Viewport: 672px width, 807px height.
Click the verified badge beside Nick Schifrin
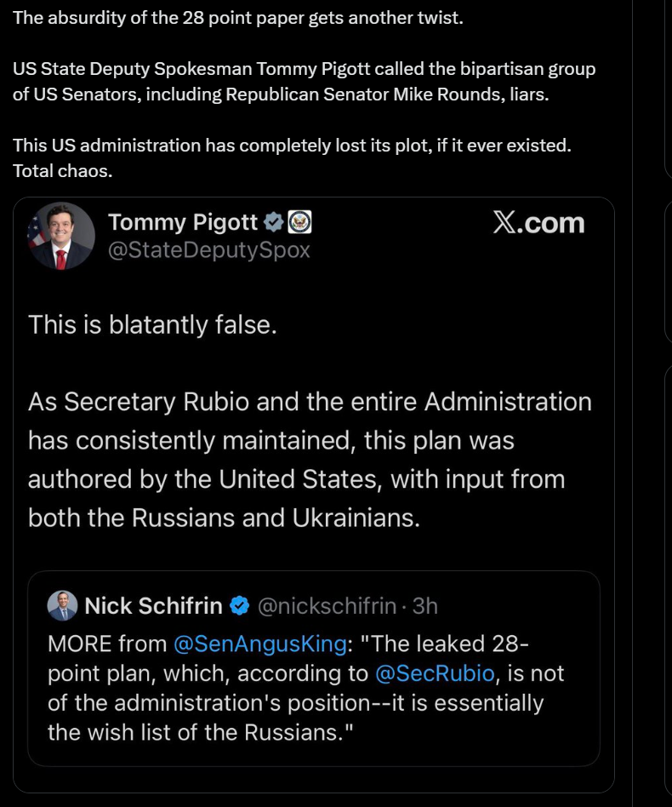pyautogui.click(x=240, y=606)
